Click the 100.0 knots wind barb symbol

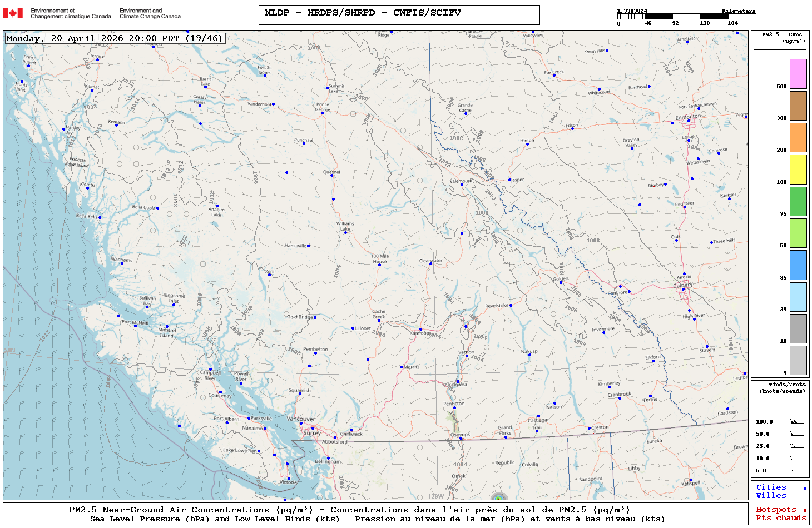click(x=797, y=421)
